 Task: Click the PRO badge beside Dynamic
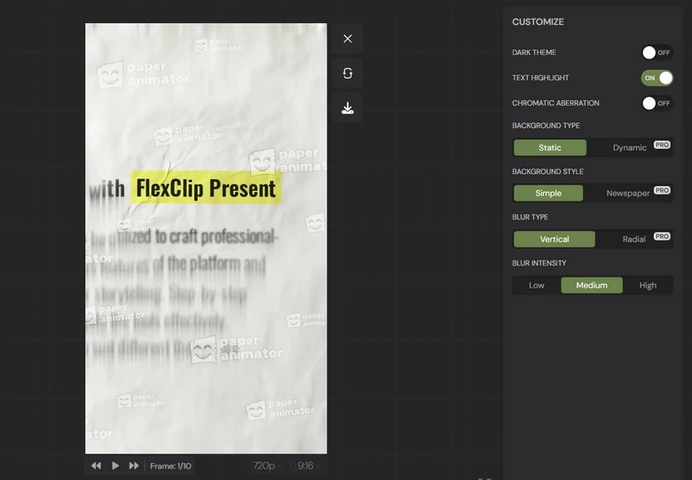coord(662,145)
